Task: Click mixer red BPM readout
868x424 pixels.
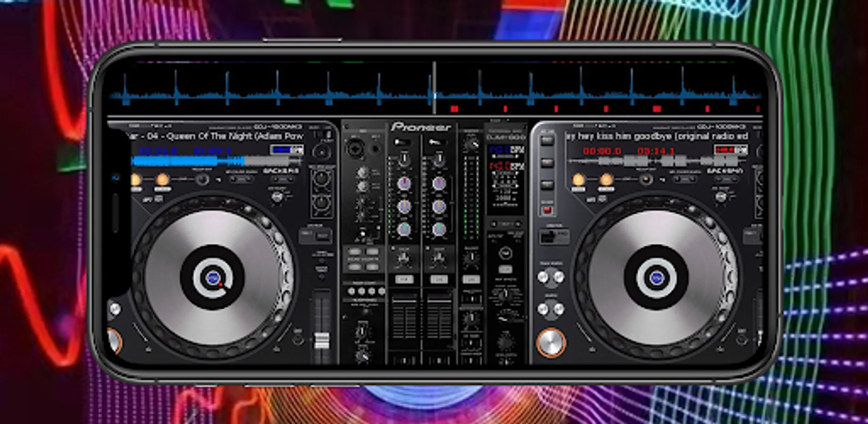Action: tap(506, 166)
